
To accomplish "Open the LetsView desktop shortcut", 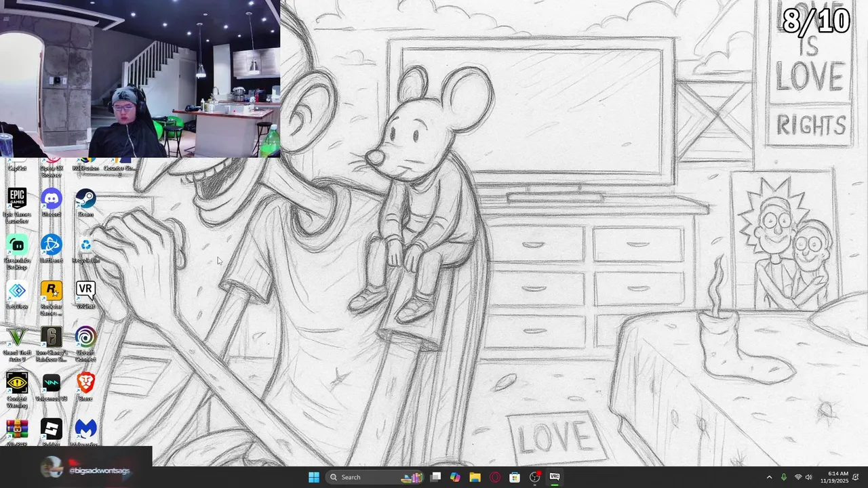I will 17,295.
